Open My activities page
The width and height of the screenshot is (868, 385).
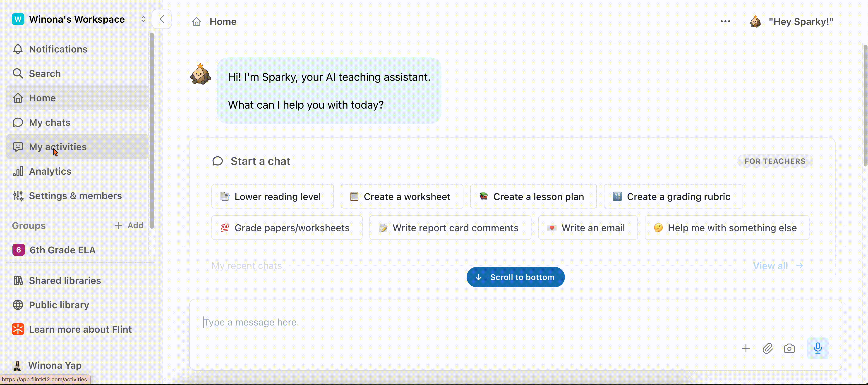77,147
